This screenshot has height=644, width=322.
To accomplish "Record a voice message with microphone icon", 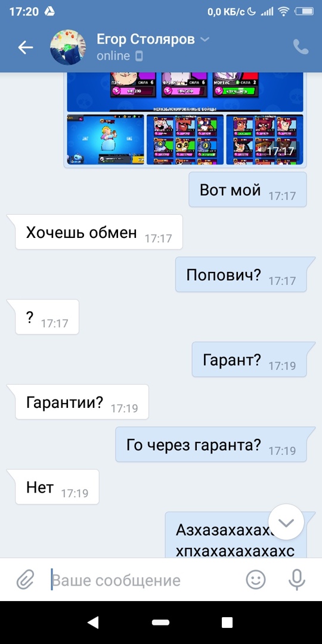I will click(296, 580).
